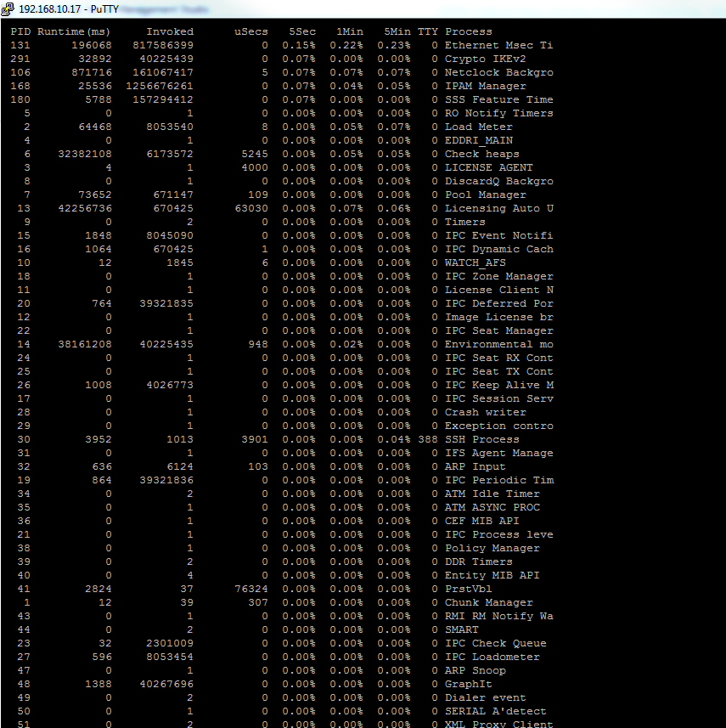
Task: Select the Load Meter process line
Action: [x=478, y=127]
